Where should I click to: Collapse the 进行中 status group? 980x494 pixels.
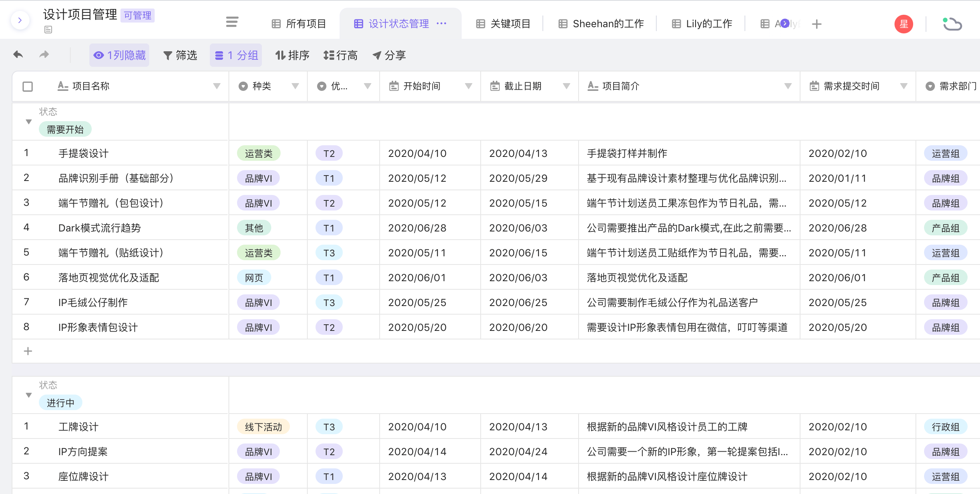coord(28,395)
